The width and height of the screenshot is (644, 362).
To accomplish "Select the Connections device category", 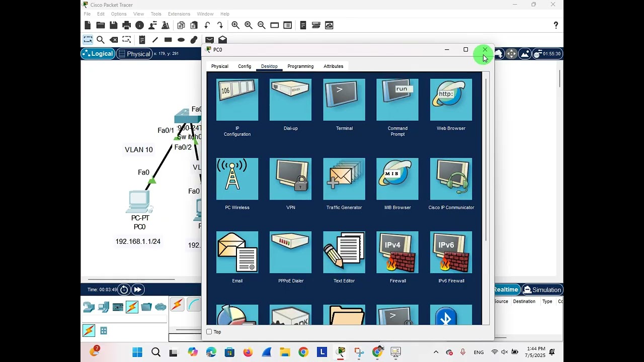I will tap(132, 307).
